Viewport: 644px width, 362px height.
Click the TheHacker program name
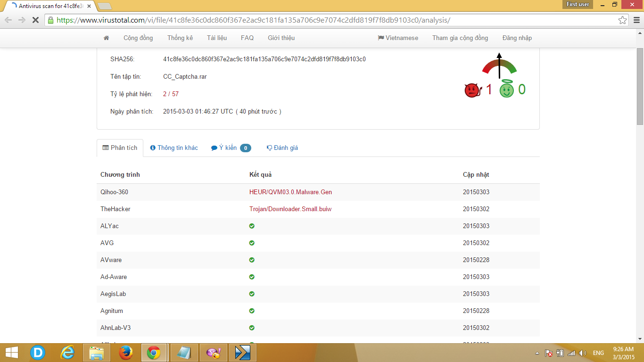pos(116,209)
